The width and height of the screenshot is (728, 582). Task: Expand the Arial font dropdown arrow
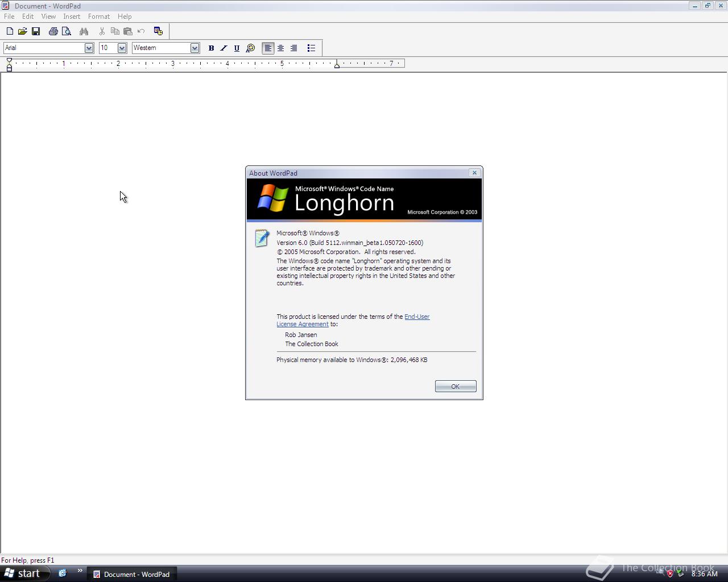89,48
